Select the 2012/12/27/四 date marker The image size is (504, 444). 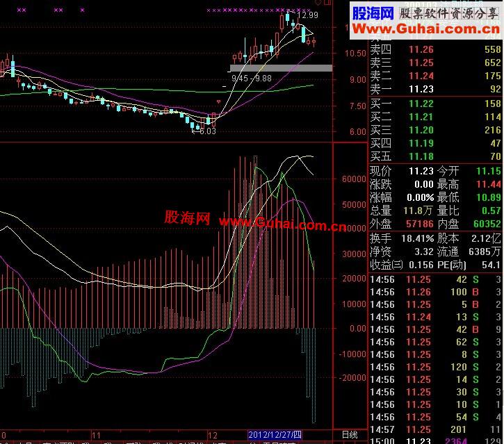coord(275,435)
